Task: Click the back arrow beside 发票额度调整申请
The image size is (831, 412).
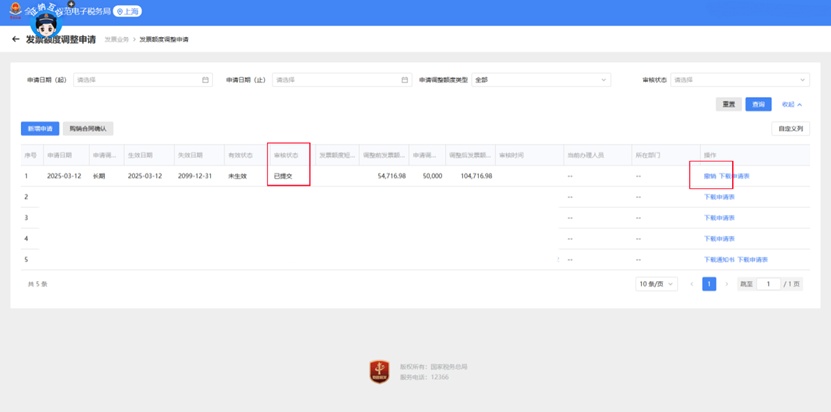Action: 15,39
